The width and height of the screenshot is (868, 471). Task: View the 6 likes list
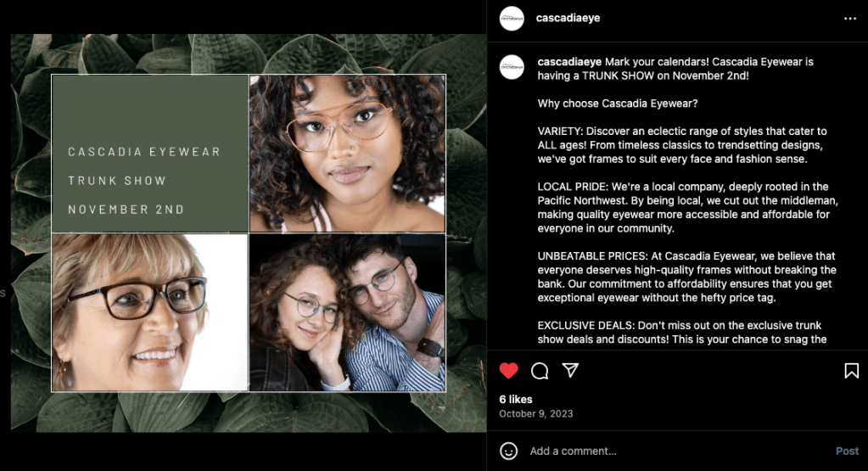(x=515, y=399)
